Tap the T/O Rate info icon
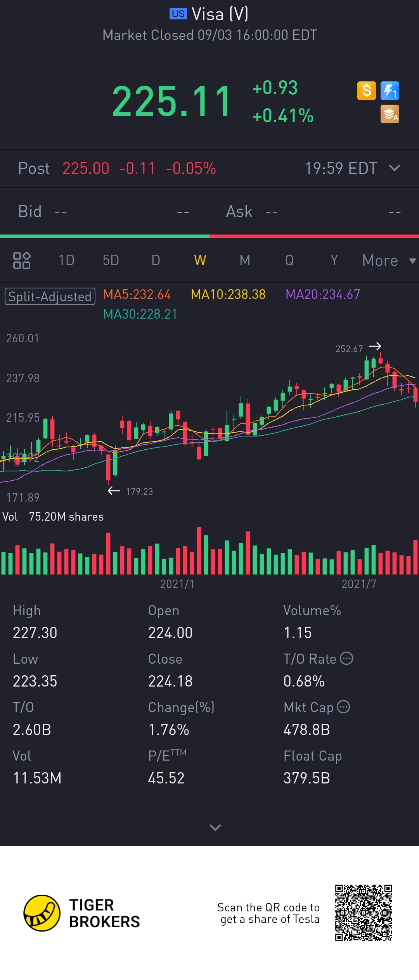Screen dimensions: 419x980 346,658
